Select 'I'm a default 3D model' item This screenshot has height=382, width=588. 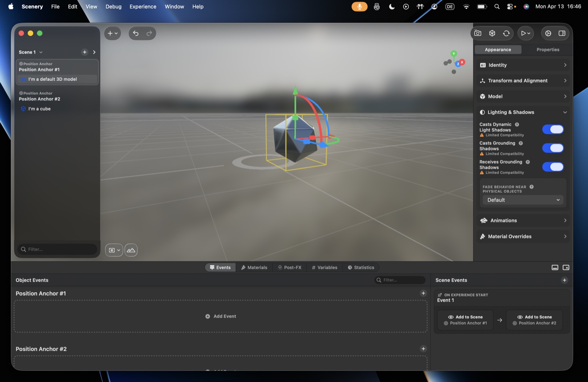pyautogui.click(x=57, y=79)
